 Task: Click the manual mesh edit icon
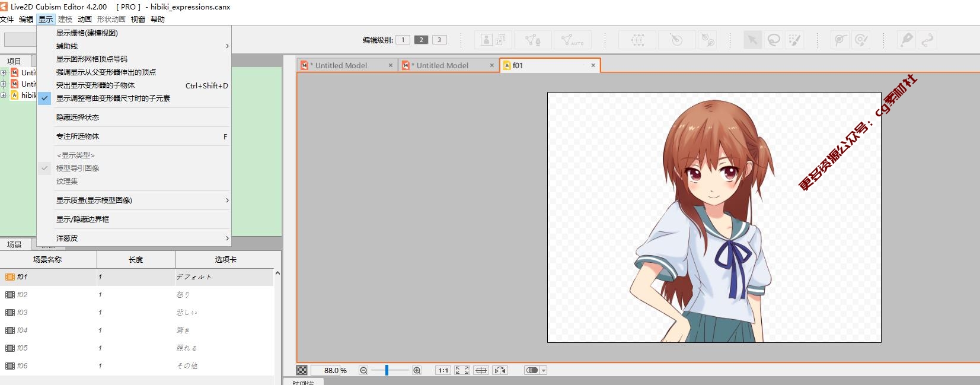[x=532, y=40]
